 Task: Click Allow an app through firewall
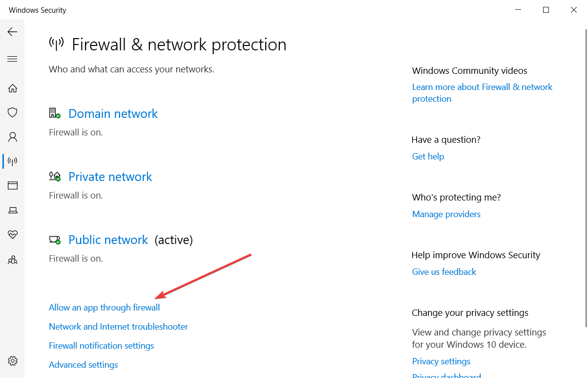click(x=104, y=308)
